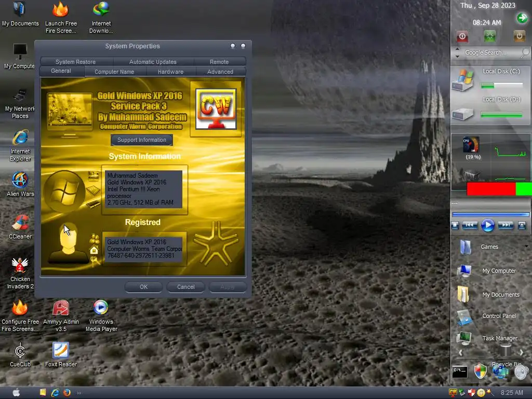This screenshot has width=532, height=399.
Task: Open the Security Center shield icon
Action: click(481, 371)
